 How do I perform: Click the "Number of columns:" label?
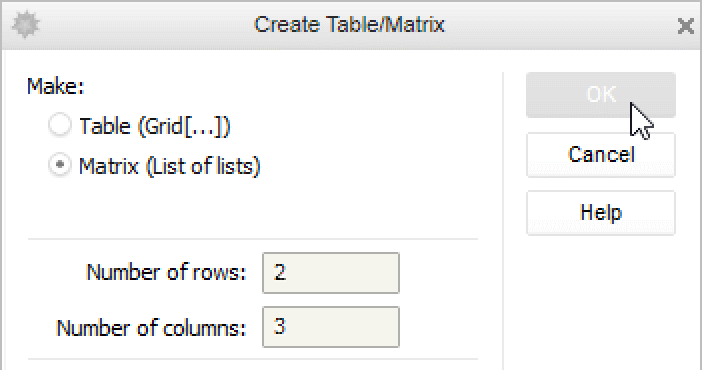(x=151, y=328)
